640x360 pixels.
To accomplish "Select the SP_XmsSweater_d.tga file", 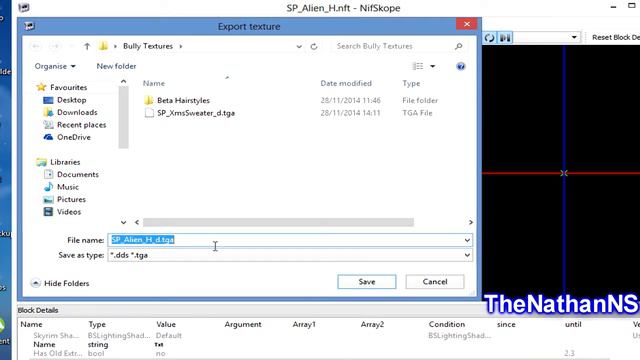I will 196,113.
